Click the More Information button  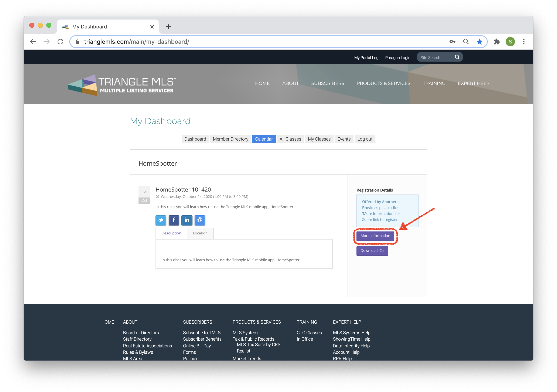pos(375,236)
